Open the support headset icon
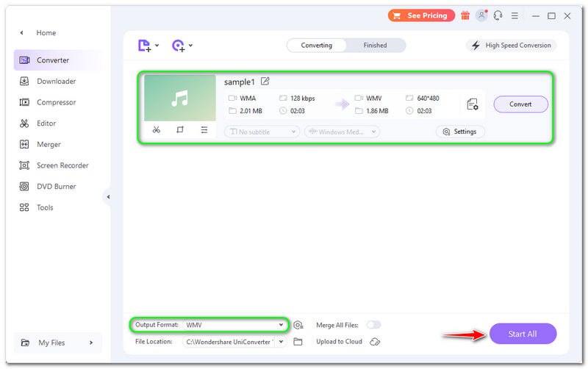Viewport: 588px width, 369px height. coord(498,15)
